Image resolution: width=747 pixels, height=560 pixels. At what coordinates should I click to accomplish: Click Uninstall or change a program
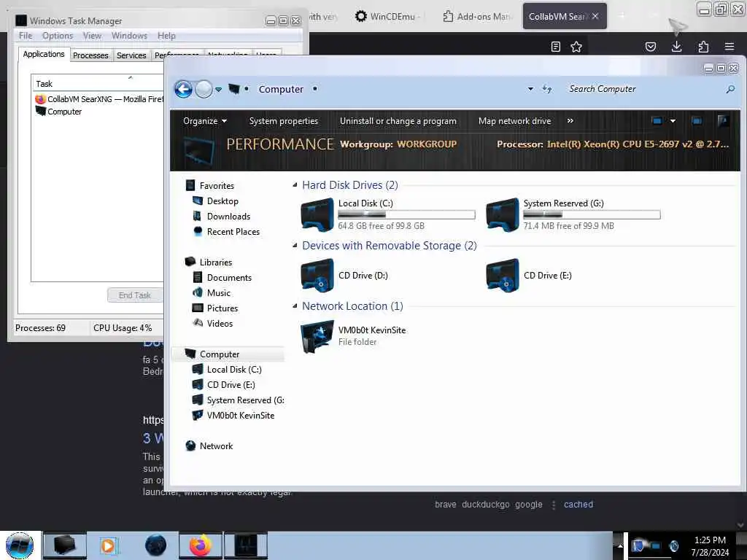(x=398, y=121)
